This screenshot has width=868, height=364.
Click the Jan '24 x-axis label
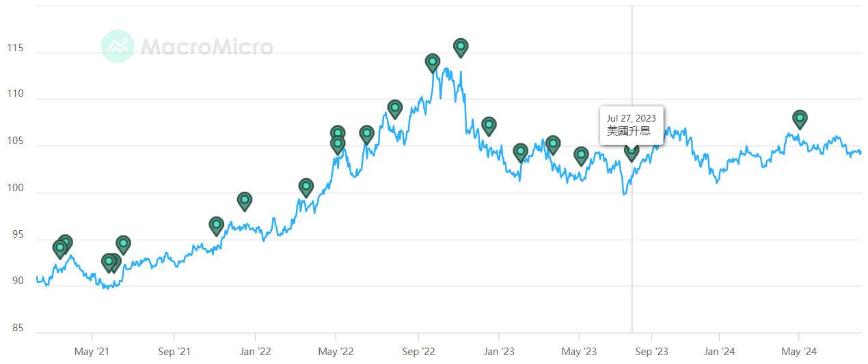[x=720, y=352]
